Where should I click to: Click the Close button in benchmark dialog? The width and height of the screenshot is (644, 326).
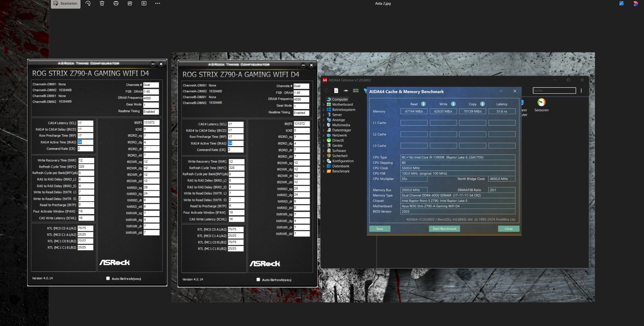pos(508,229)
